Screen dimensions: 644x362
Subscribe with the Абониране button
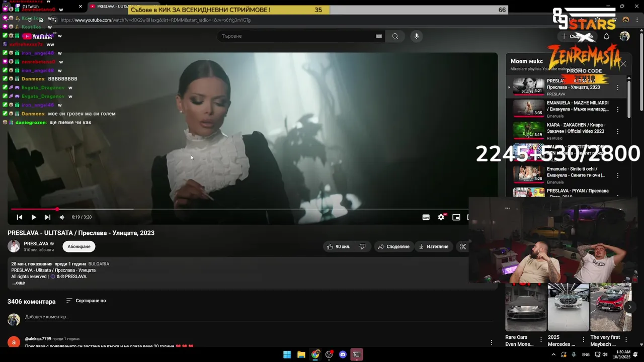click(79, 246)
